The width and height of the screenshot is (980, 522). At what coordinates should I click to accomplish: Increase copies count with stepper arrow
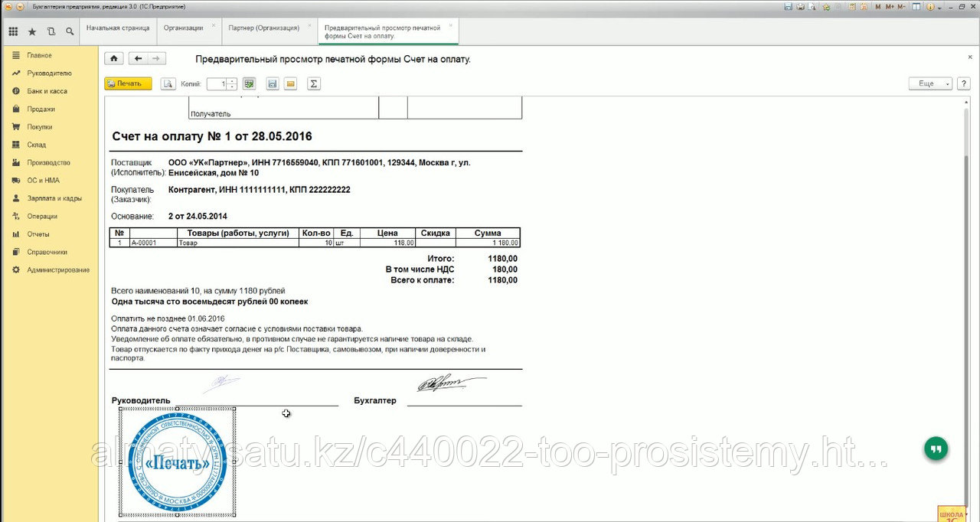(232, 81)
